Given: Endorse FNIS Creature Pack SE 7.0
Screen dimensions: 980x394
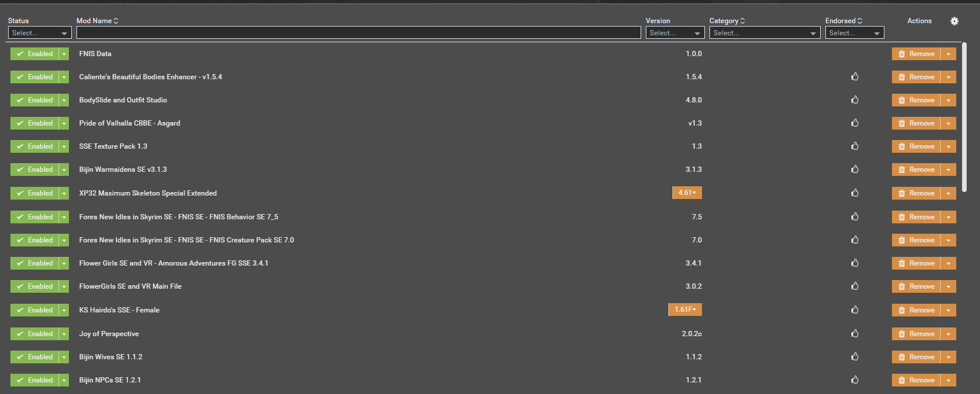Looking at the screenshot, I should coord(855,240).
